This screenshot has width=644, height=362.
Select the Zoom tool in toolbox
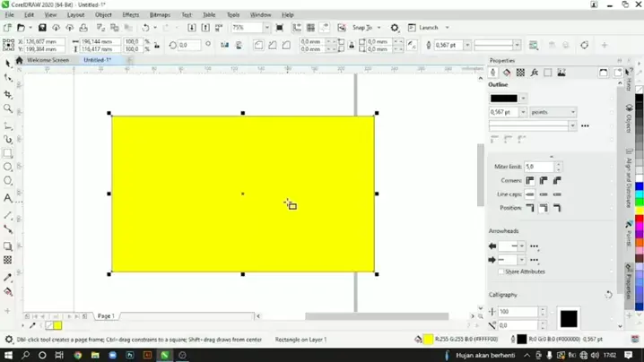8,108
